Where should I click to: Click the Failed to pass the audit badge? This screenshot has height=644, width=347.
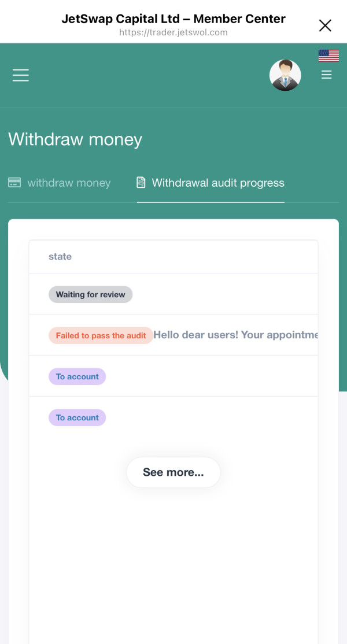click(101, 336)
